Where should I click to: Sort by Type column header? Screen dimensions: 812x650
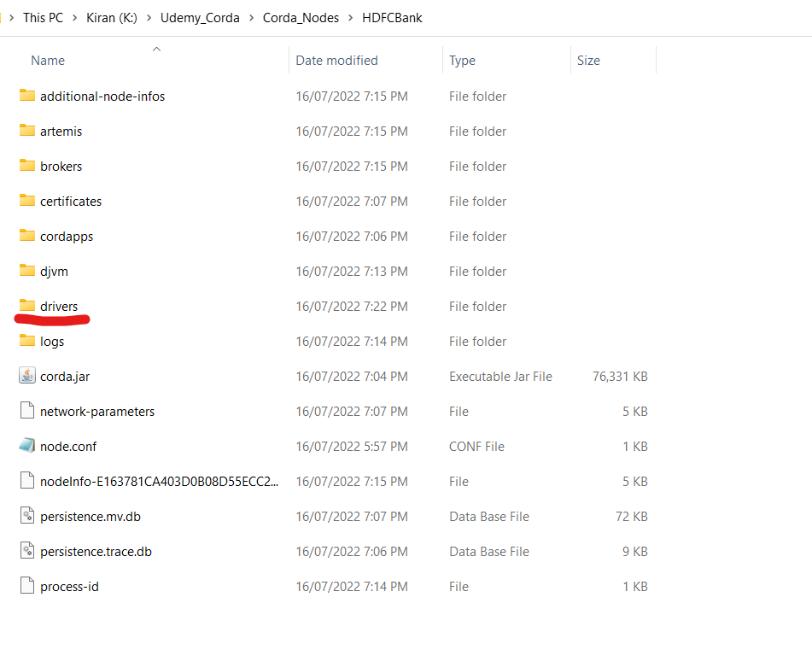pos(462,61)
